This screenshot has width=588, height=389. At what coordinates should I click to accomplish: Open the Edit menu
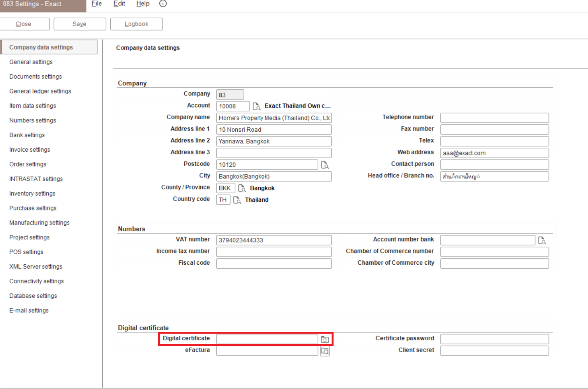(x=119, y=4)
